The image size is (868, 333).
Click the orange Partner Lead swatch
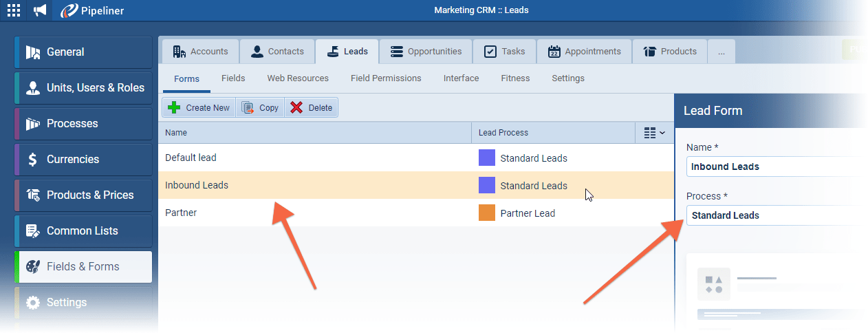487,213
